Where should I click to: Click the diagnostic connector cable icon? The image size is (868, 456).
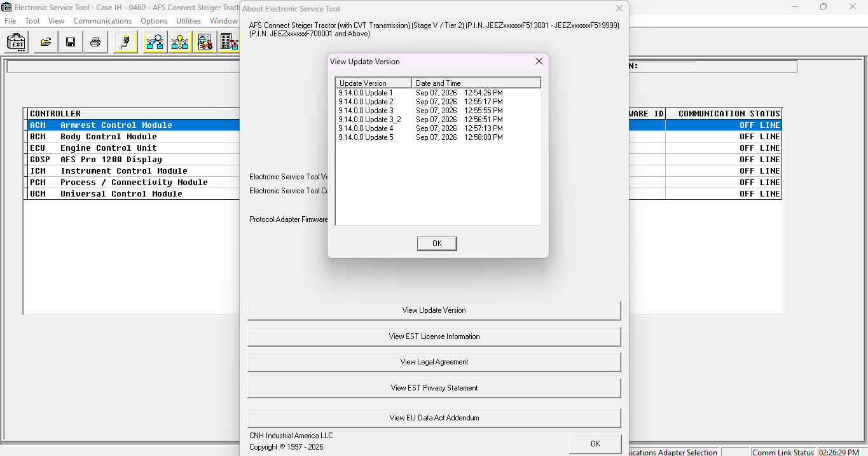pos(126,43)
